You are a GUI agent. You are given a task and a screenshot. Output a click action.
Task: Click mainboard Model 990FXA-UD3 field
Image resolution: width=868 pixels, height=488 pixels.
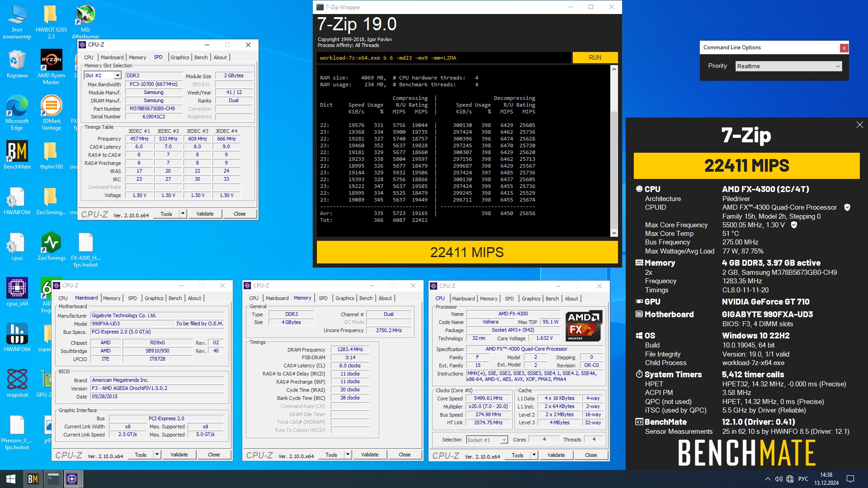[x=133, y=324]
